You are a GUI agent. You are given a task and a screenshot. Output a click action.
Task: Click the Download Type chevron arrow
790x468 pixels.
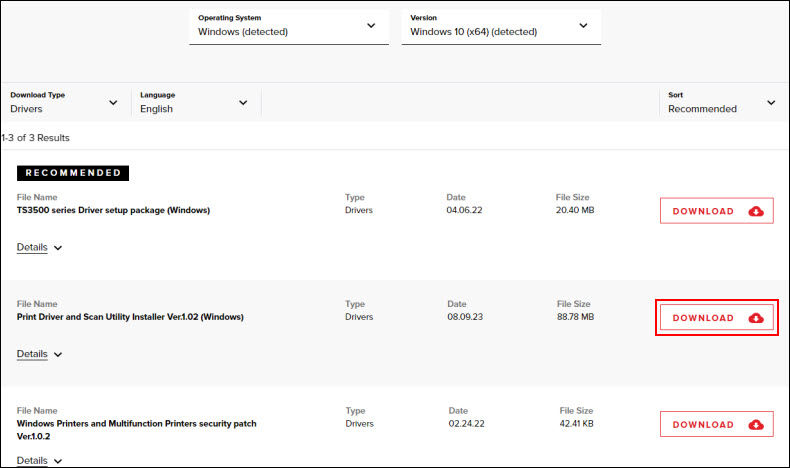click(112, 102)
